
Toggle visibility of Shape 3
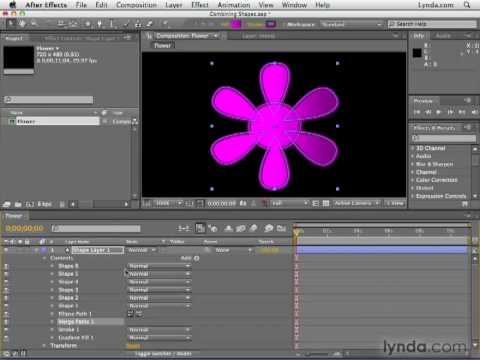coord(6,290)
